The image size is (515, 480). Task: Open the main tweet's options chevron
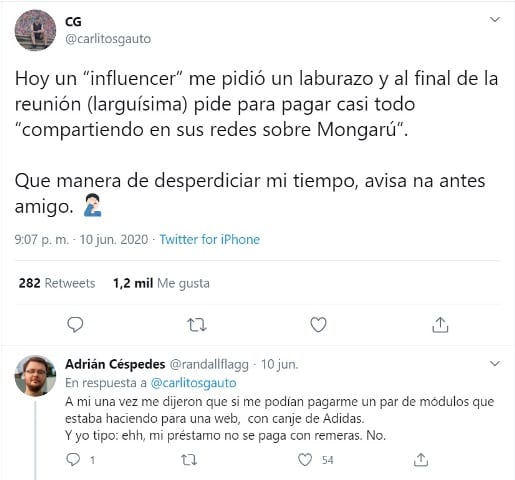click(x=495, y=20)
